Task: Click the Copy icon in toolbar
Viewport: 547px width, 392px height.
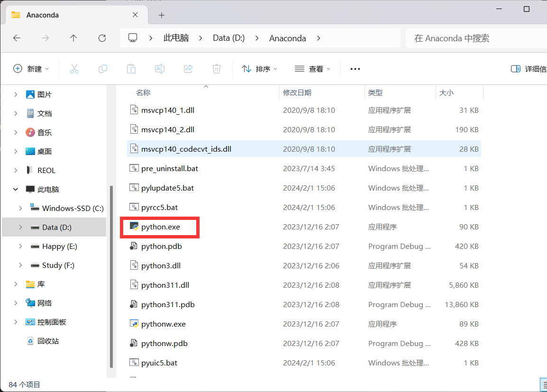Action: coord(103,69)
